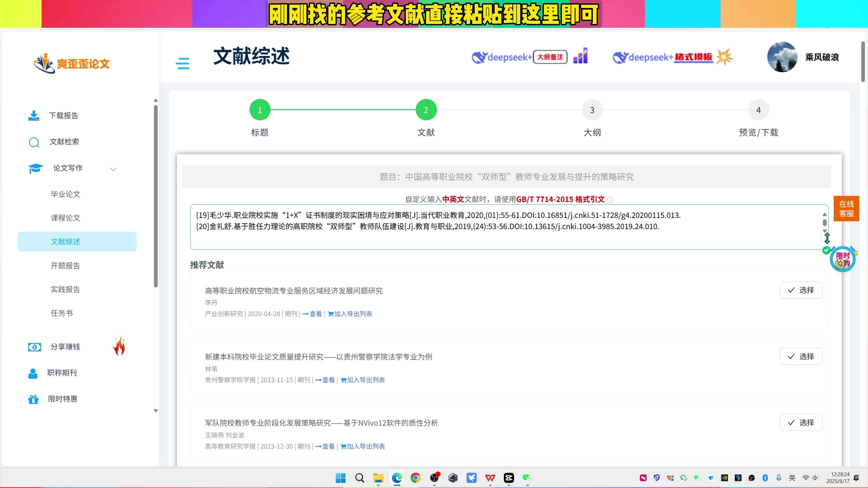
Task: Open the user avatar picture
Action: point(782,57)
